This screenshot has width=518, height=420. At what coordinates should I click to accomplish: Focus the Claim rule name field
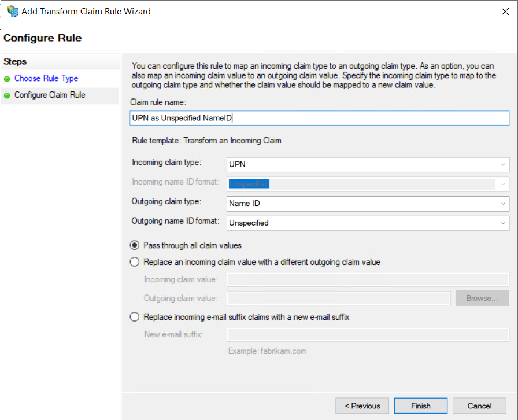(x=320, y=118)
